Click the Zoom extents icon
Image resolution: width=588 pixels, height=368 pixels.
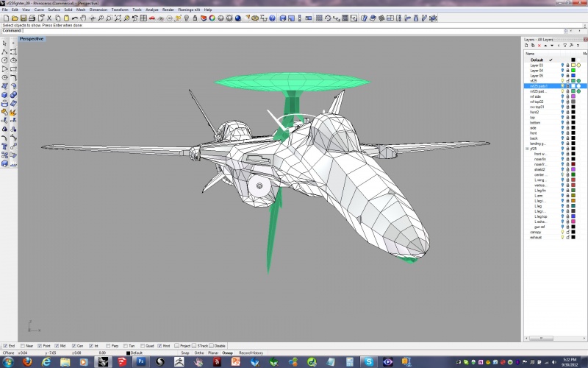click(x=118, y=18)
